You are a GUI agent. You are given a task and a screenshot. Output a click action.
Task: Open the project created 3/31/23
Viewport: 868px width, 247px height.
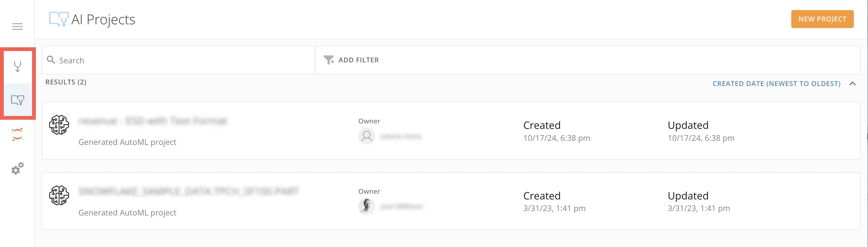pyautogui.click(x=451, y=201)
